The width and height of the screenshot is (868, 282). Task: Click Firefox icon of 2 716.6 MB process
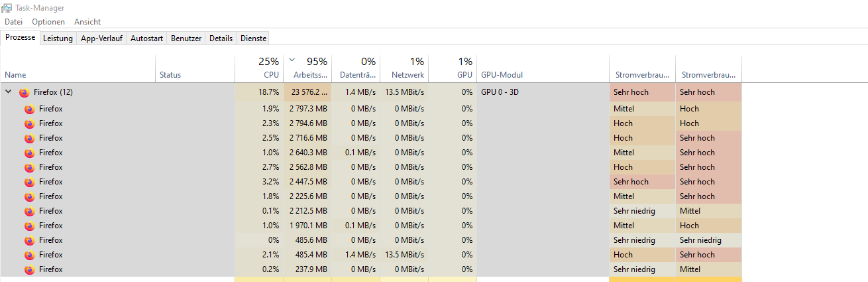(x=29, y=138)
